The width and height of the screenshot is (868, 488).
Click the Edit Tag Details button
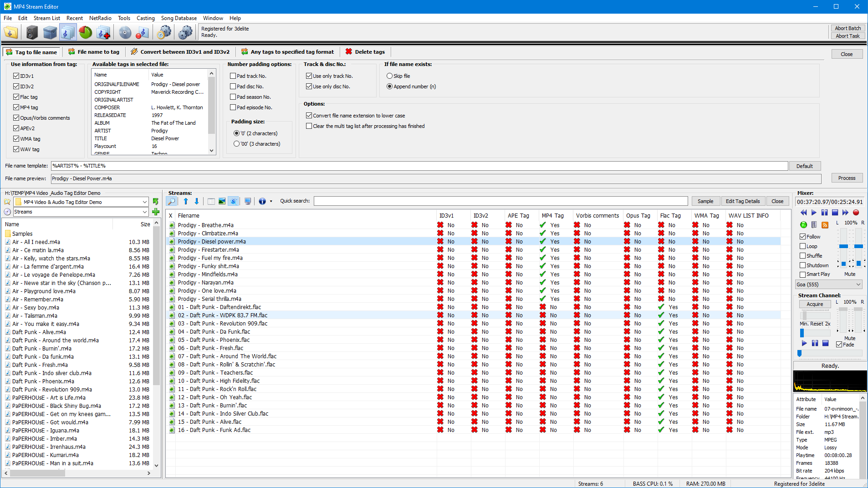coord(742,201)
